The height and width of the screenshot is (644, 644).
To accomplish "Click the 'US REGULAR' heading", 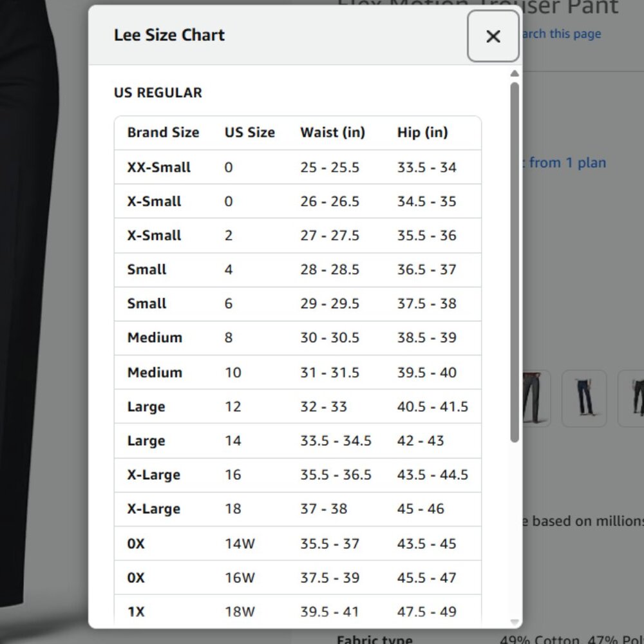I will coord(158,92).
